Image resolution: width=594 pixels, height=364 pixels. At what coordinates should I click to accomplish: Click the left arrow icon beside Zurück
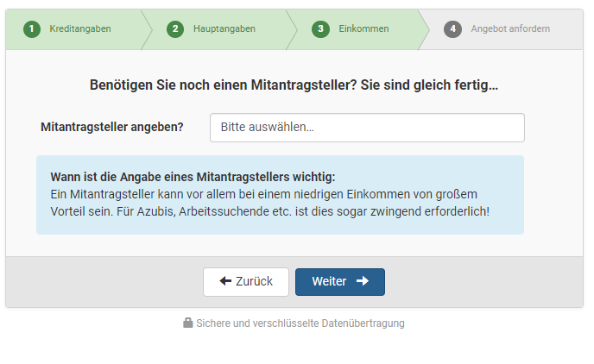[x=225, y=280]
